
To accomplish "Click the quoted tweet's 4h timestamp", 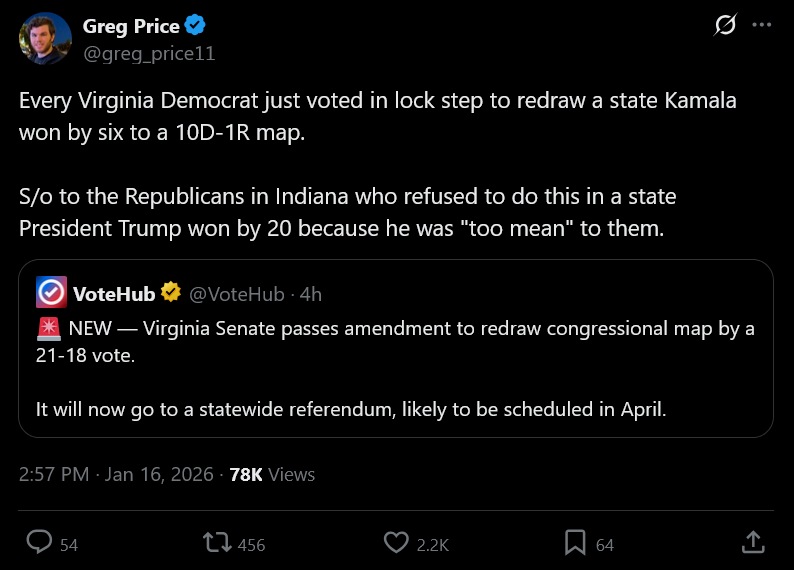I will tap(311, 293).
